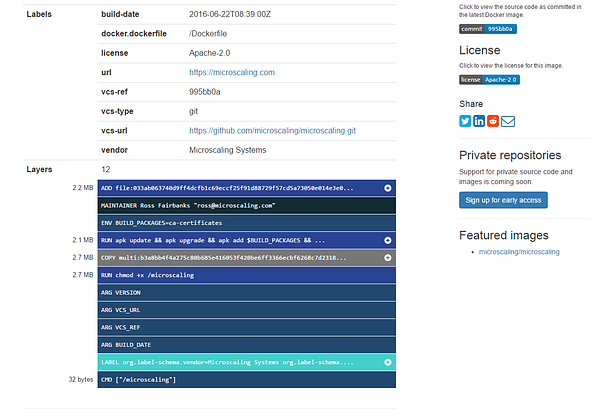Select the MAINTAINER Ross Fairbanks layer
Viewport: 600px width, 411px height.
click(x=246, y=206)
